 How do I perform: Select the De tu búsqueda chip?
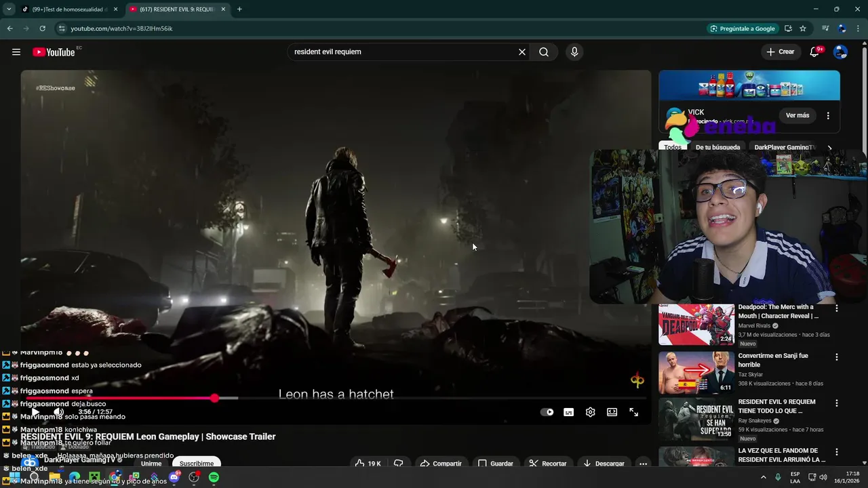click(717, 147)
